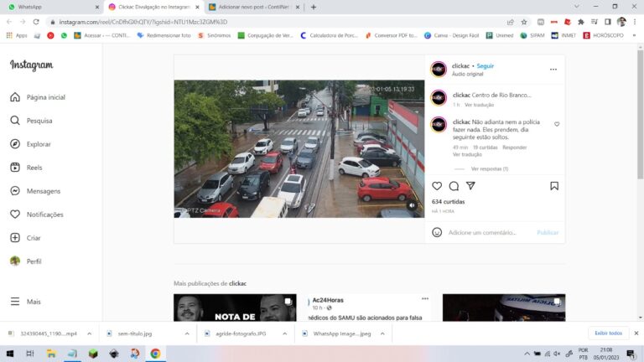
Task: Click Ver tradução under the caption
Action: pos(479,105)
